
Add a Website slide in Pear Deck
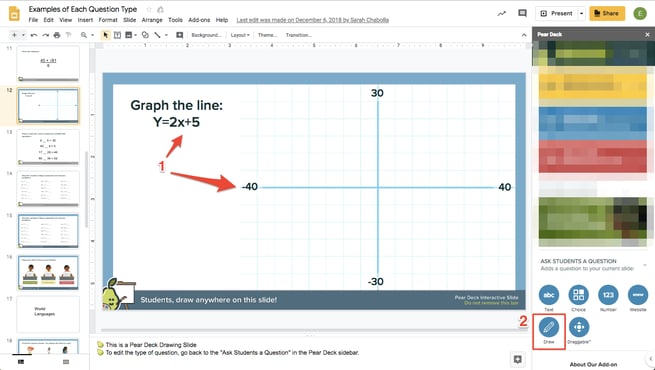pyautogui.click(x=638, y=295)
